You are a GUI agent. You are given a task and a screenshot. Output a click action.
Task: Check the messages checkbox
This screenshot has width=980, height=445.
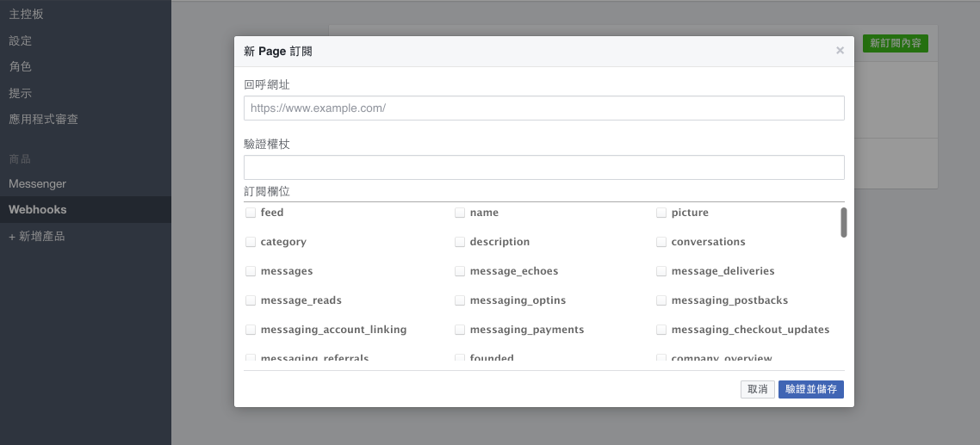pyautogui.click(x=251, y=271)
